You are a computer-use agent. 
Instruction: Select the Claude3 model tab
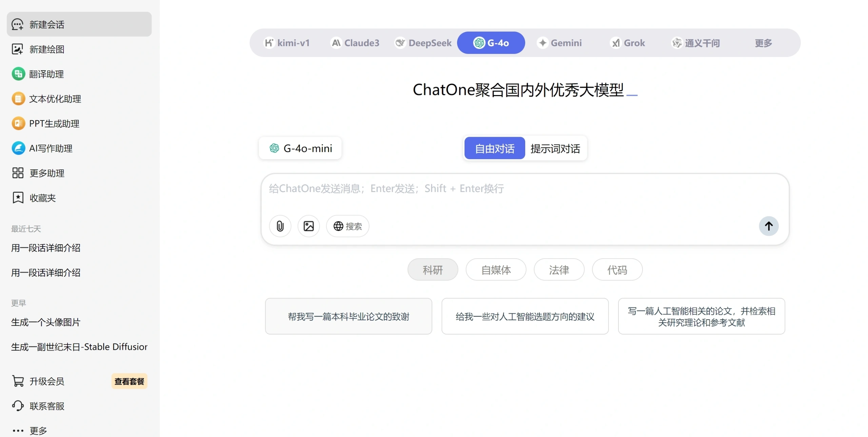point(355,43)
